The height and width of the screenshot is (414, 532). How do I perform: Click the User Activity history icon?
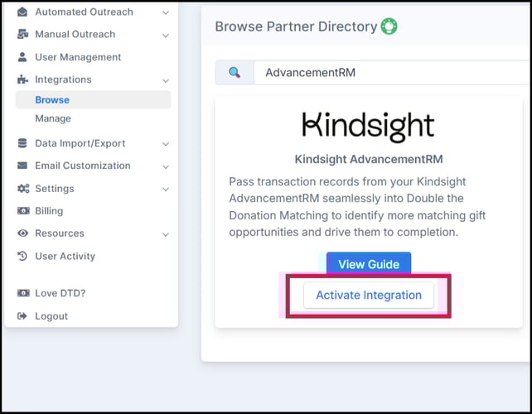coord(22,257)
